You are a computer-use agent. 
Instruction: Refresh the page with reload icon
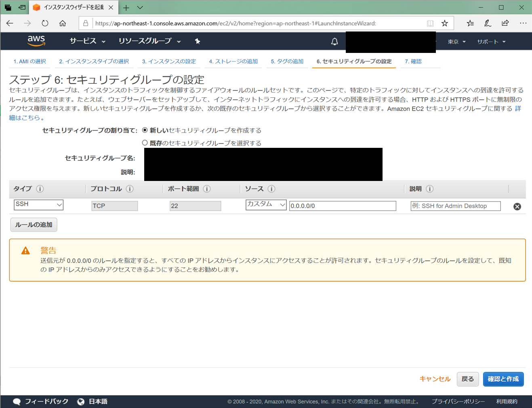click(x=45, y=23)
